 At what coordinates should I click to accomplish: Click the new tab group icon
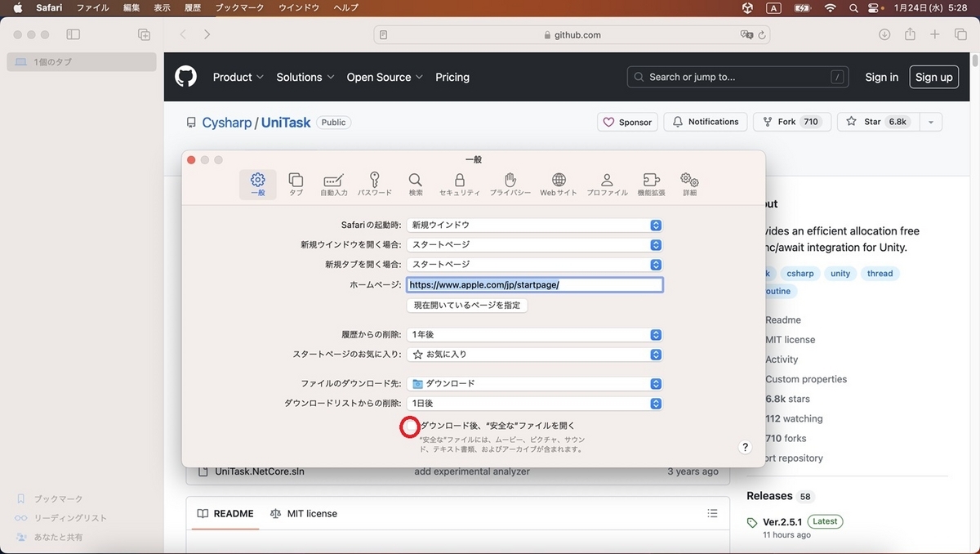point(144,34)
